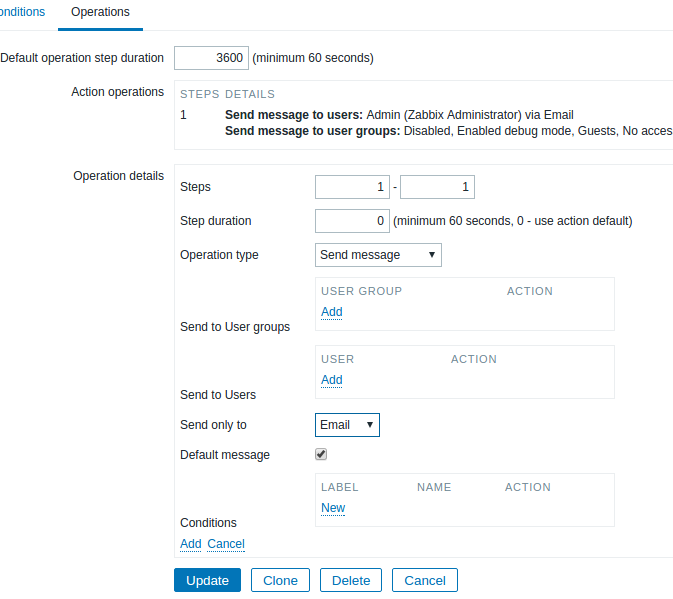
Task: Cancel the operation details edit link
Action: coord(226,544)
